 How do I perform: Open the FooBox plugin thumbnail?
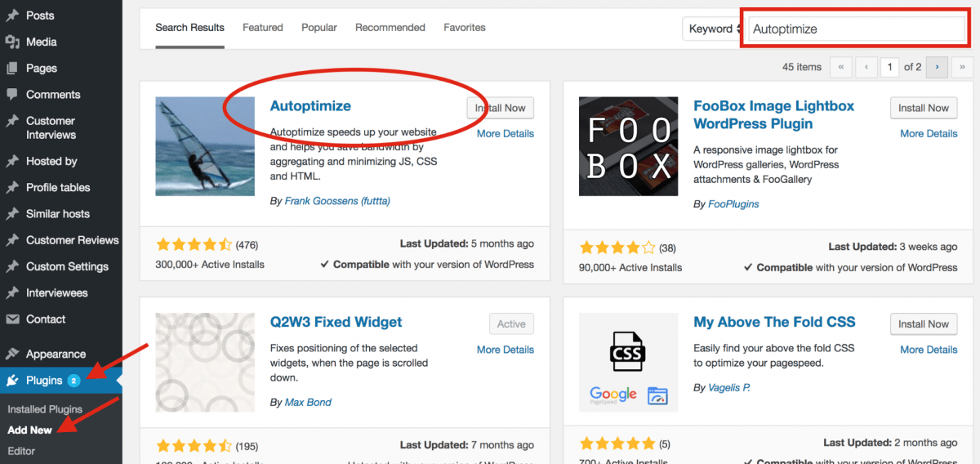pyautogui.click(x=628, y=146)
